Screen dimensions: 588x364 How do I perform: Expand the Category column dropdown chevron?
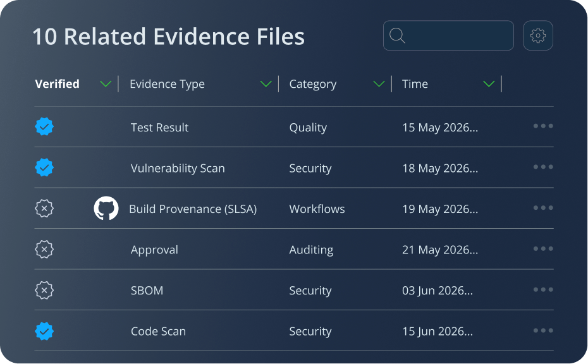tap(379, 84)
